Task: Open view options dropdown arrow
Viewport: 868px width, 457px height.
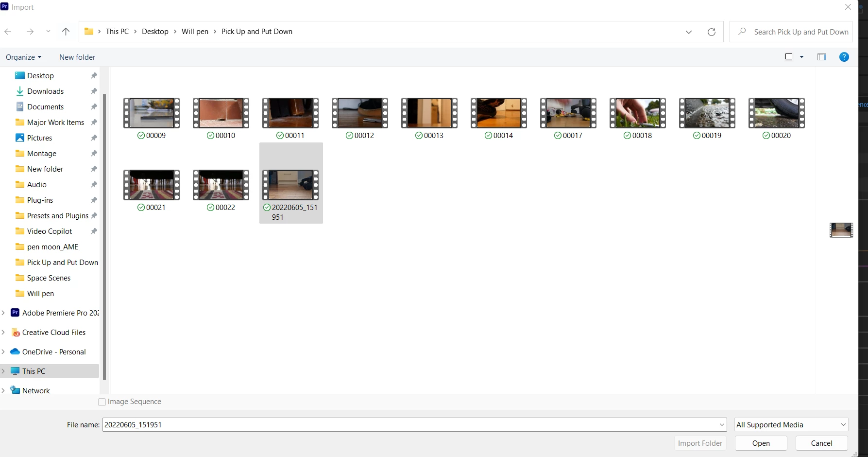Action: point(802,57)
